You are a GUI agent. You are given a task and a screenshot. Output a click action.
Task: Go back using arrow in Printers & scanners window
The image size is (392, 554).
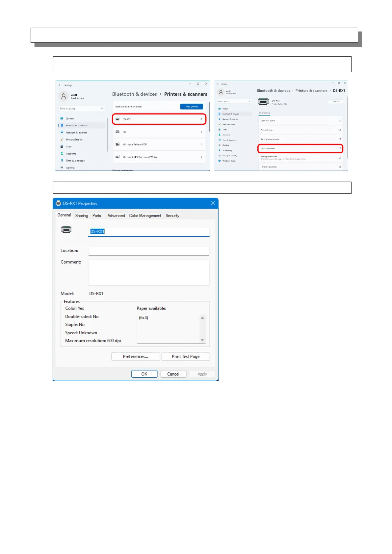[60, 85]
